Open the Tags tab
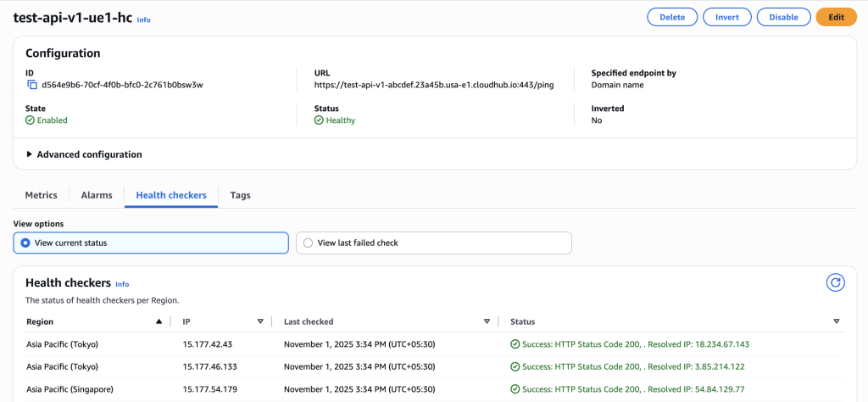 (240, 195)
